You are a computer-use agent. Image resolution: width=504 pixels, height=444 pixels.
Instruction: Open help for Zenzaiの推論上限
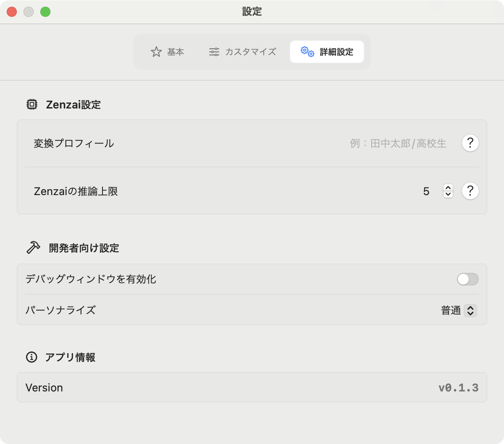click(x=470, y=191)
